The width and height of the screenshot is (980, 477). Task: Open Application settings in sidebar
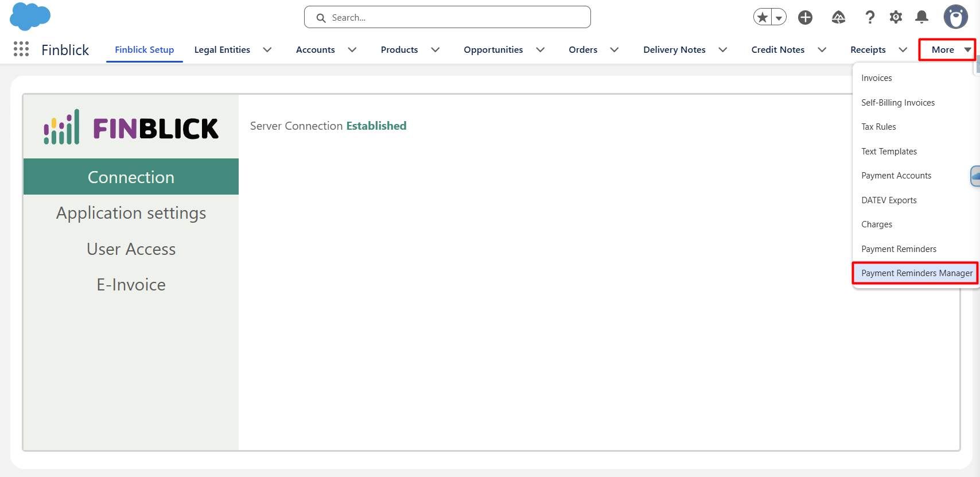[x=131, y=213]
